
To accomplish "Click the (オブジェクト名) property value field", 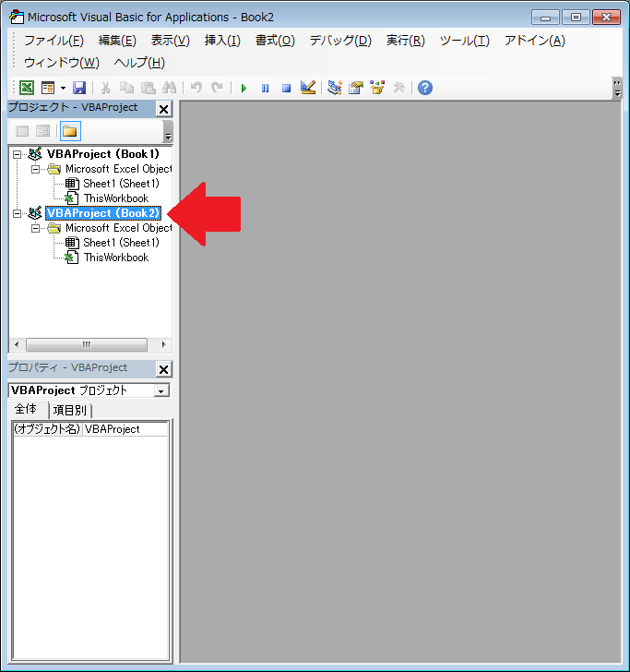I will pos(125,429).
